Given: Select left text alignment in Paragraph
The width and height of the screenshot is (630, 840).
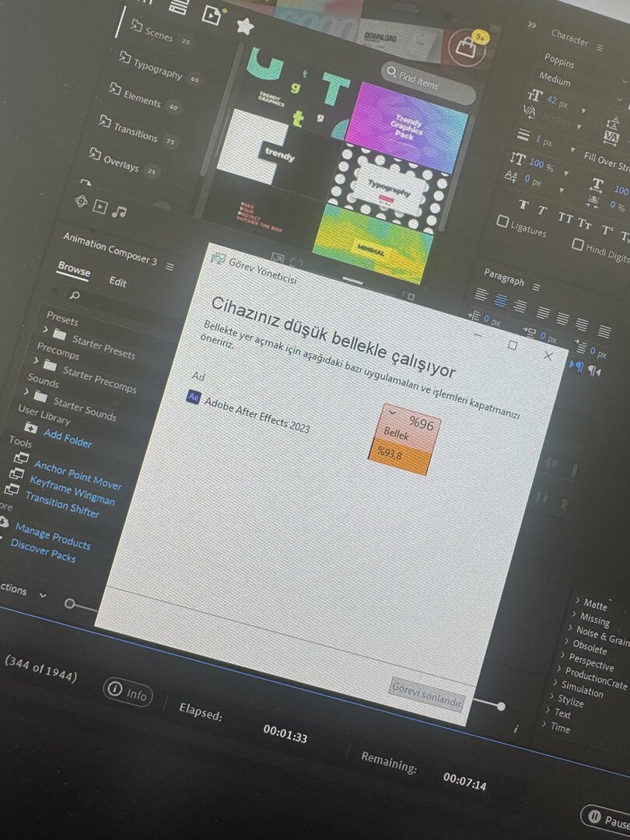Looking at the screenshot, I should coord(481,295).
